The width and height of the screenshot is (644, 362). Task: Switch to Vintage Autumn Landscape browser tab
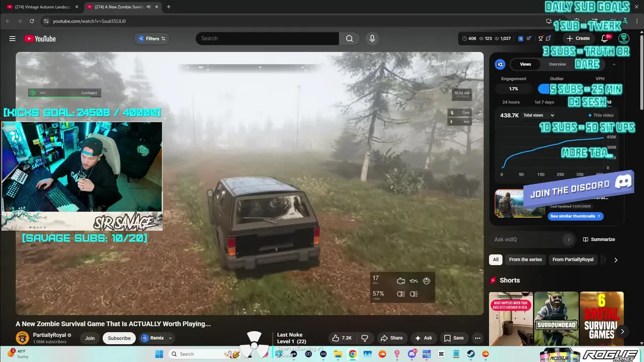point(42,7)
